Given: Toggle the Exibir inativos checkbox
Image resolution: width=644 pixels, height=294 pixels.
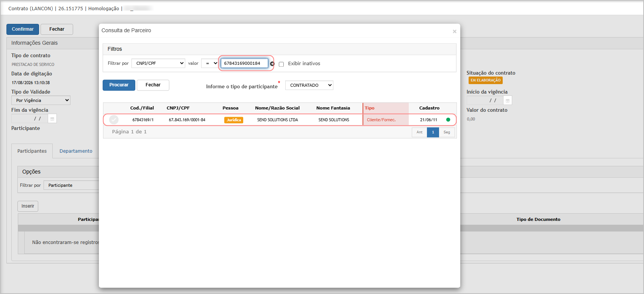Looking at the screenshot, I should click(281, 64).
